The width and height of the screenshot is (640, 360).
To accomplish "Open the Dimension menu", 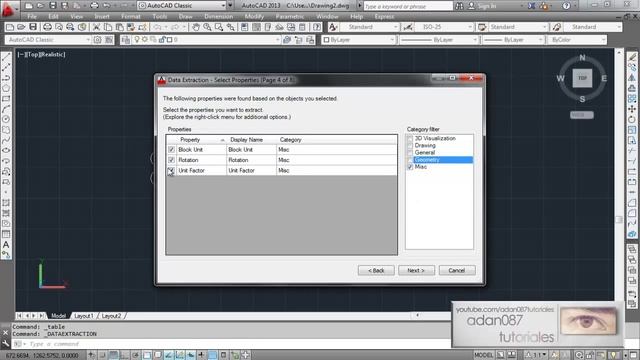I will (218, 17).
